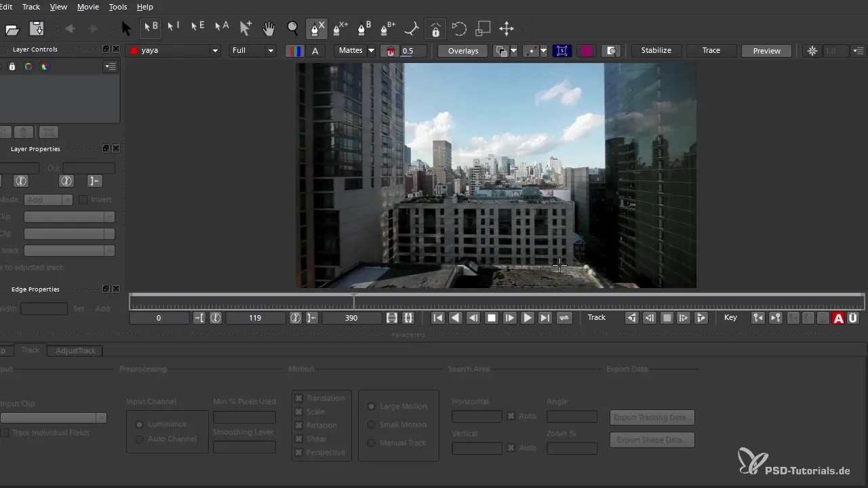Click Export Shape Data button
This screenshot has width=868, height=488.
pyautogui.click(x=652, y=440)
